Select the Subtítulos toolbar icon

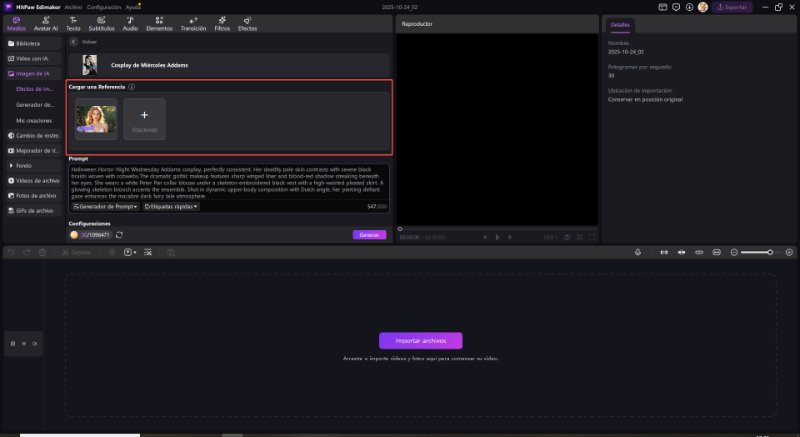pyautogui.click(x=101, y=24)
